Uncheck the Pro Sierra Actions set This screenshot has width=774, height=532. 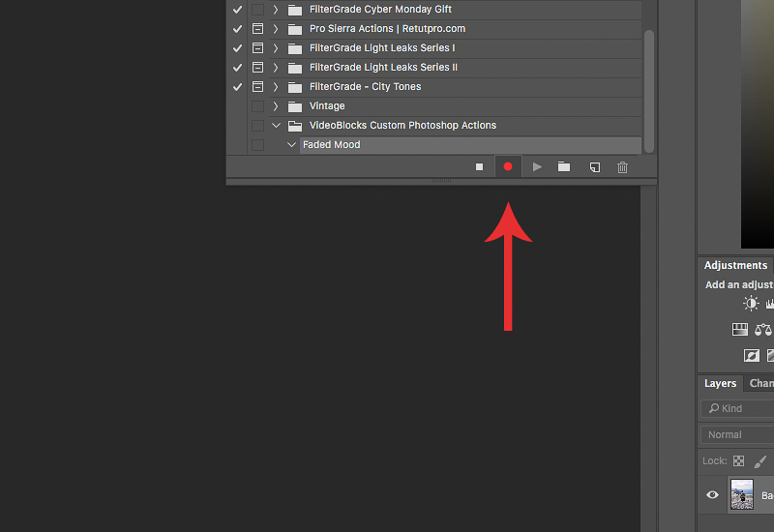(x=237, y=29)
